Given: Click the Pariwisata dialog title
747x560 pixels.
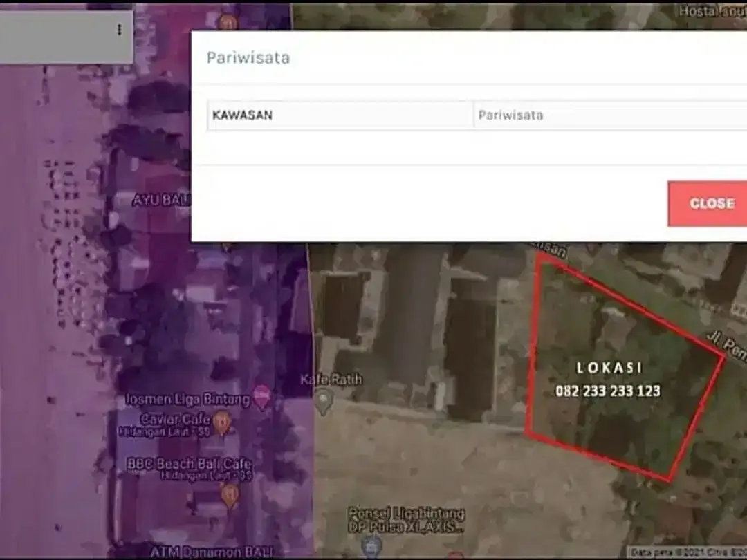Looking at the screenshot, I should coord(248,57).
